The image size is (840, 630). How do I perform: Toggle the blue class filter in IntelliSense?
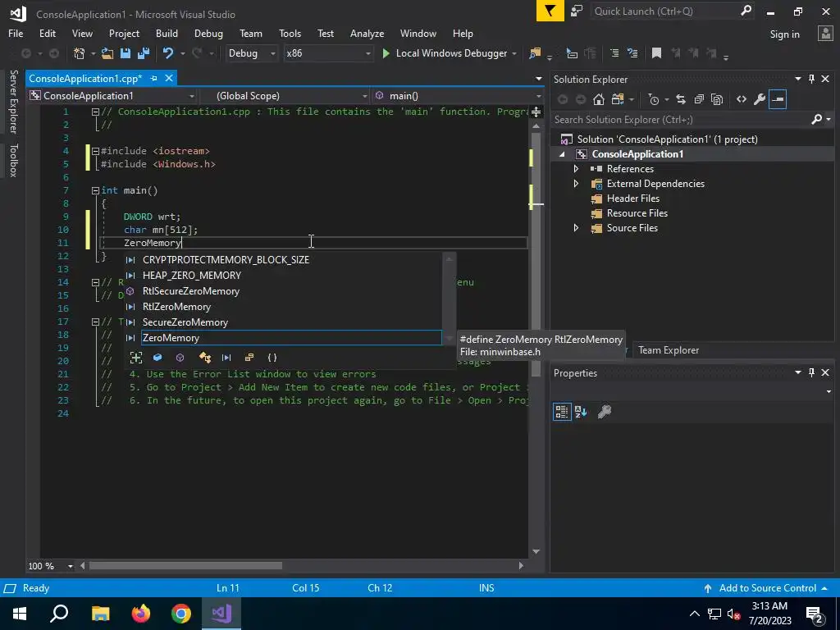(x=157, y=358)
